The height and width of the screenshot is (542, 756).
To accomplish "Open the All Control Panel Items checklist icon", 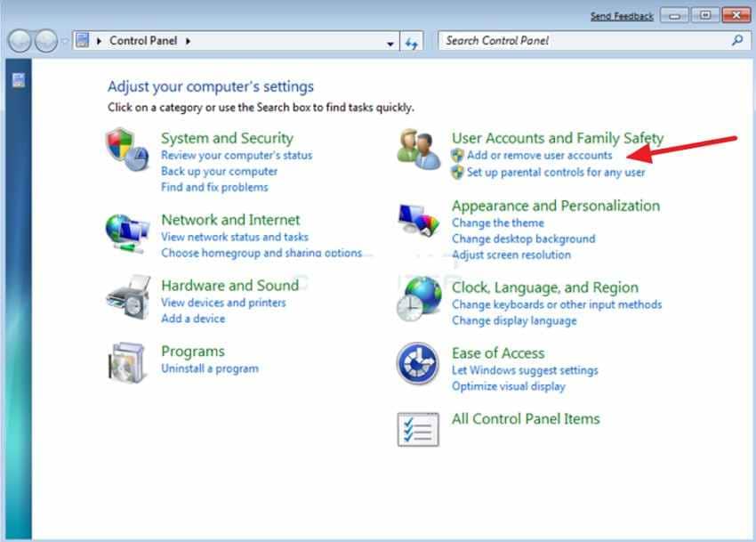I will click(x=418, y=429).
